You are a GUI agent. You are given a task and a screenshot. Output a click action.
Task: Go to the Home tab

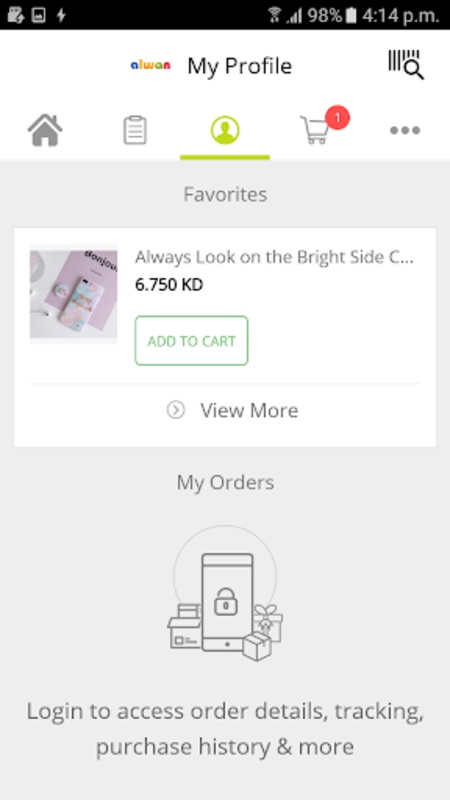[x=45, y=130]
